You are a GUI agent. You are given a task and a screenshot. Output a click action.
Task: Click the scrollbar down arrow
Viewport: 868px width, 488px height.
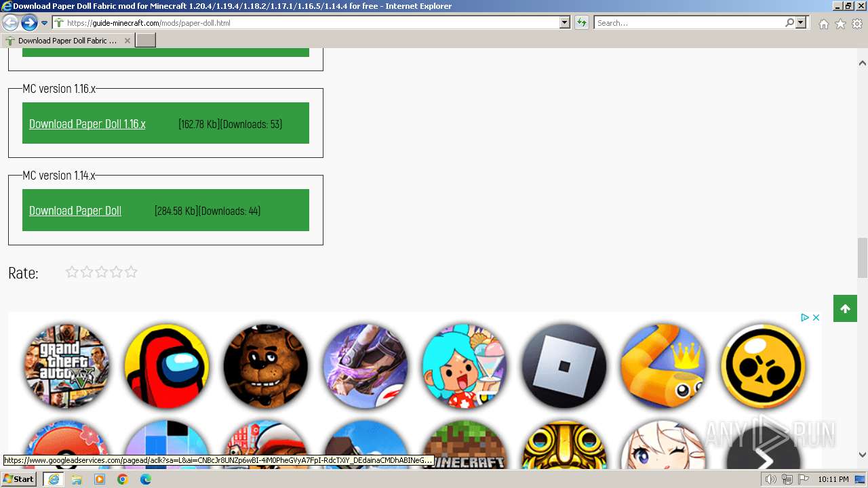point(863,455)
